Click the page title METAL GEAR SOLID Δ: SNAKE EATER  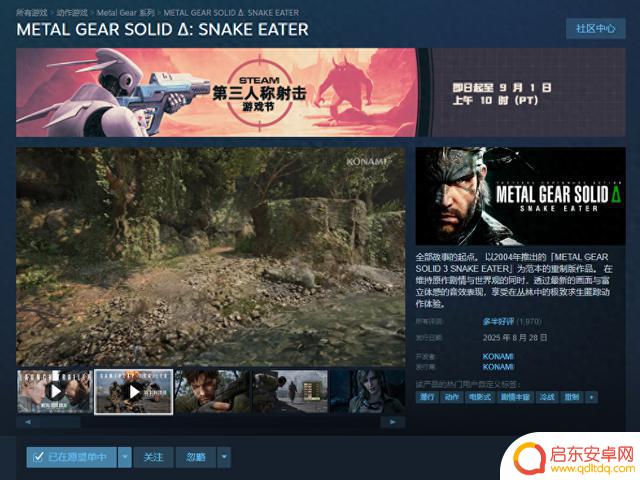tap(162, 30)
